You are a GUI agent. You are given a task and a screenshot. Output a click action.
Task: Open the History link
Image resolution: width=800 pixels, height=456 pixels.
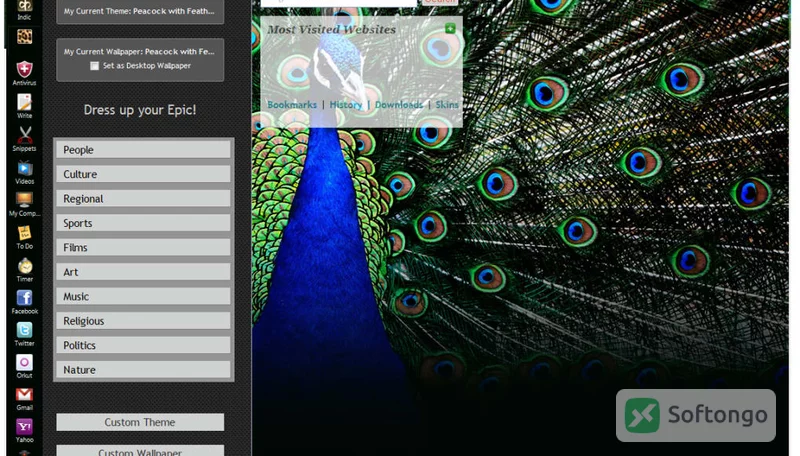[345, 105]
